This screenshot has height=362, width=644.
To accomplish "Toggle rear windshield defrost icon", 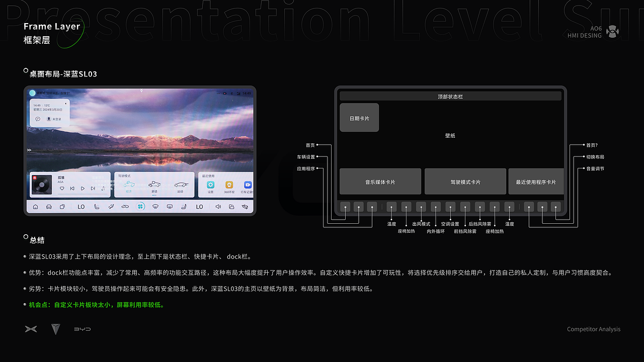I will (170, 207).
